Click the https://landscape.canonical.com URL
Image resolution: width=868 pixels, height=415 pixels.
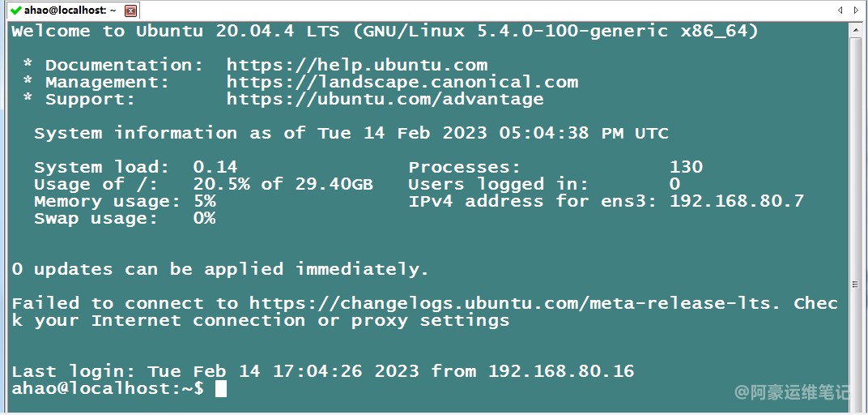pos(402,82)
